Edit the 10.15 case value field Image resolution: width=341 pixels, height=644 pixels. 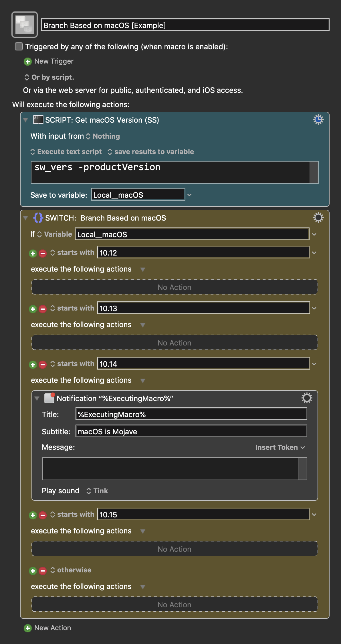pyautogui.click(x=203, y=514)
